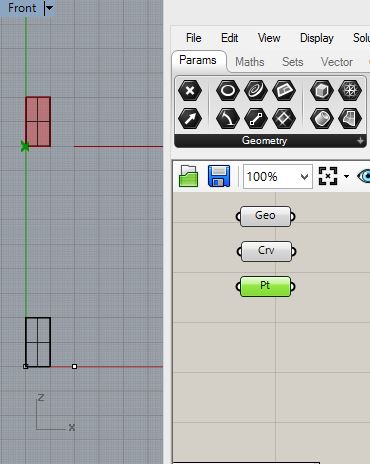This screenshot has width=370, height=464.
Task: Toggle the preview eye icon
Action: [364, 176]
